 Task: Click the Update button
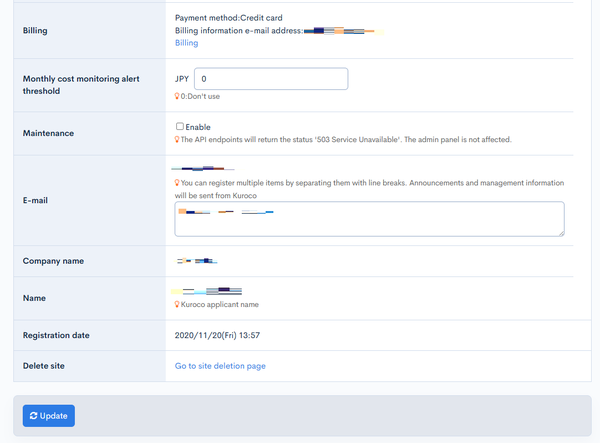[49, 415]
